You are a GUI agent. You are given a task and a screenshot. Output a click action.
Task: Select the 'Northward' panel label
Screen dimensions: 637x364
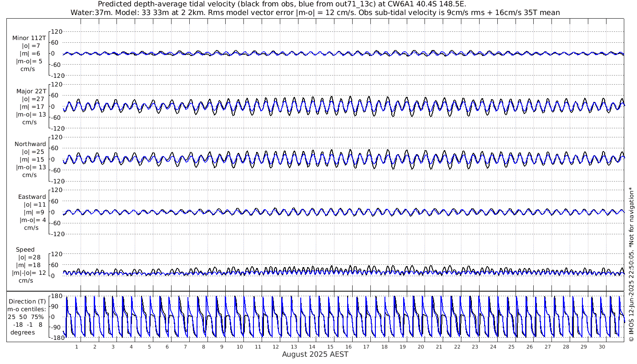30,144
